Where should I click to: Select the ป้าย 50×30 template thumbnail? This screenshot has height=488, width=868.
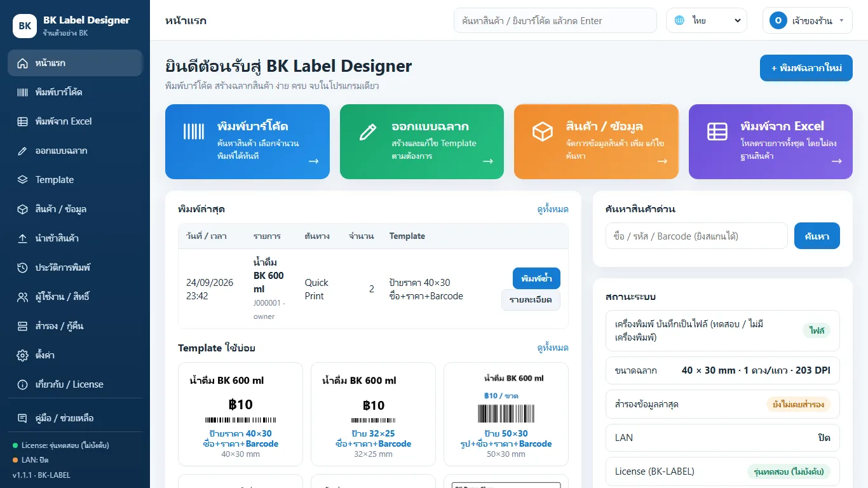[506, 414]
